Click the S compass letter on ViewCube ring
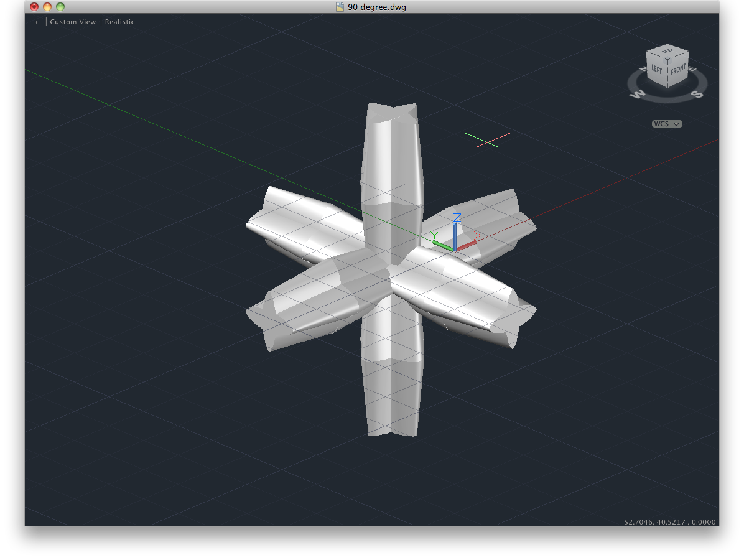Viewport: 744px width, 560px height. 697,94
